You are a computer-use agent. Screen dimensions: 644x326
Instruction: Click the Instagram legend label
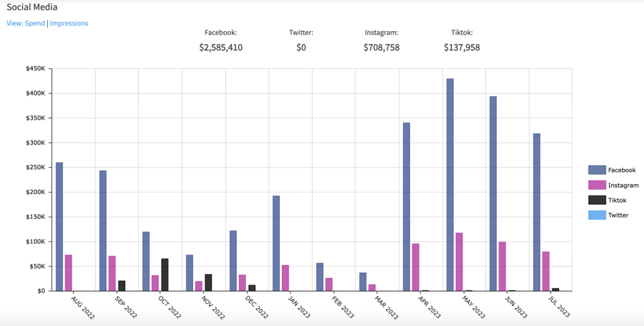tap(623, 185)
